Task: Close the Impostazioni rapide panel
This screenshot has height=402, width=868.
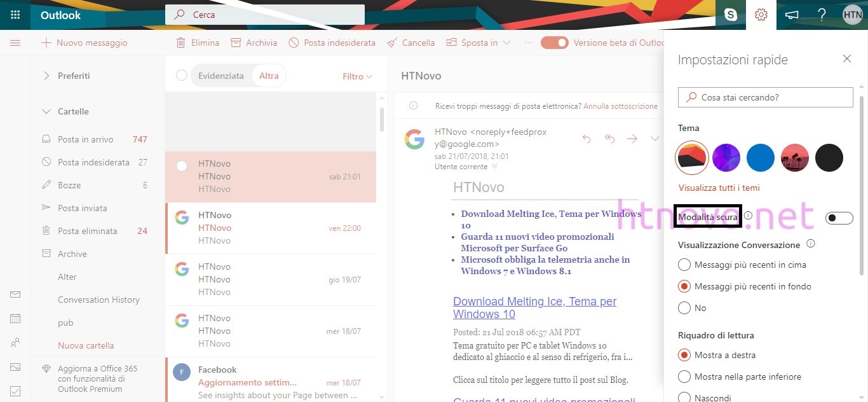Action: pos(846,59)
